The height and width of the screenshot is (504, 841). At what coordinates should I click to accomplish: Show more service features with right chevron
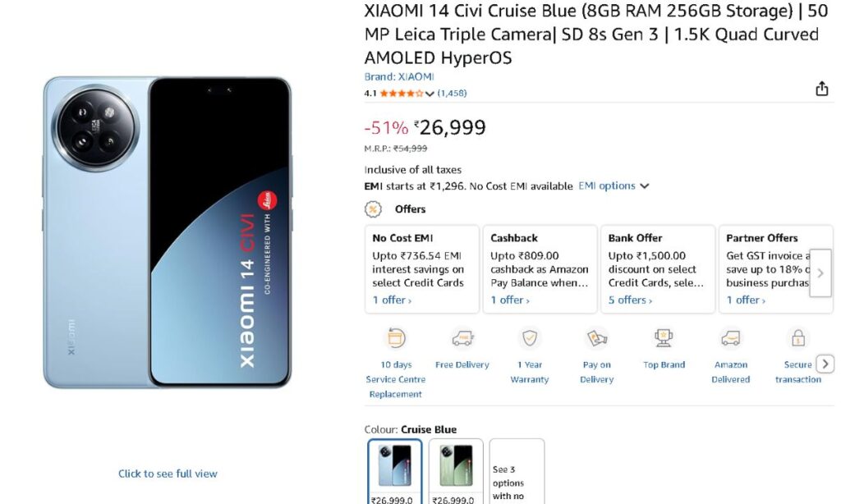point(826,364)
